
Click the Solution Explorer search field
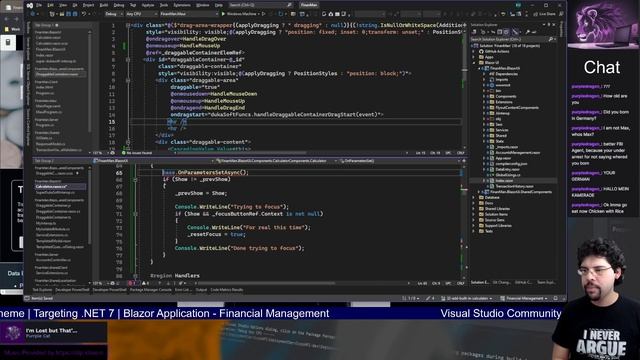512,39
